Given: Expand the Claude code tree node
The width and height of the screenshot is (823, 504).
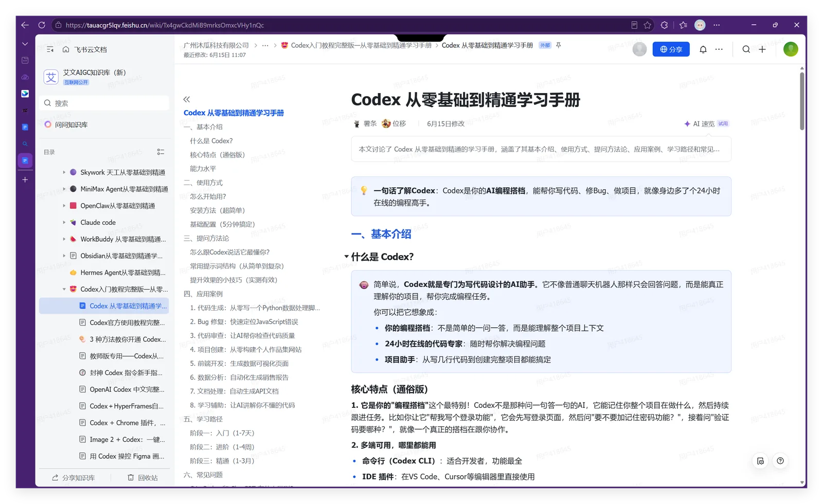Looking at the screenshot, I should click(x=64, y=223).
